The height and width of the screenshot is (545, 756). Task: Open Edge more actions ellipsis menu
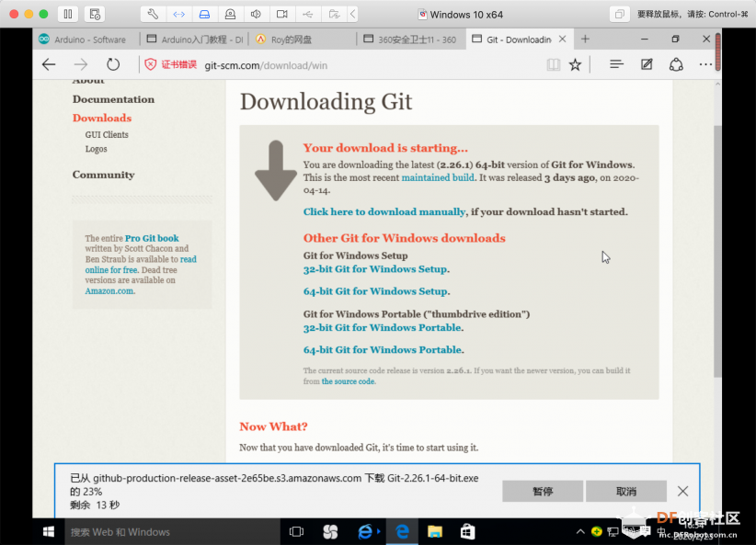click(705, 64)
